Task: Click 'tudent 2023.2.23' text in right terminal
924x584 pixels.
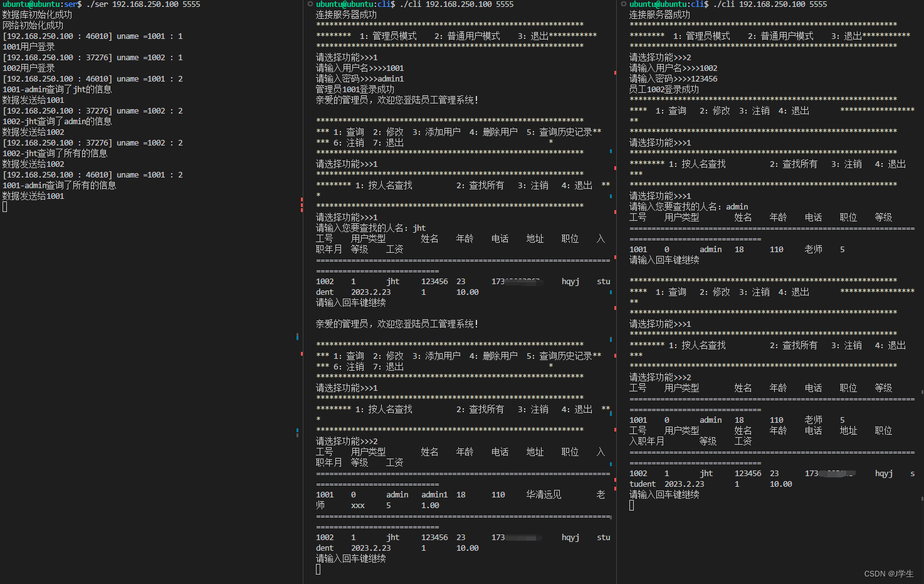Action: coord(666,484)
